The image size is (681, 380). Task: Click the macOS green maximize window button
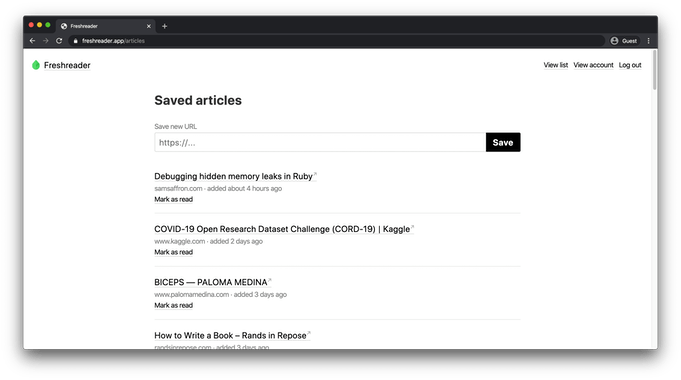tap(48, 25)
